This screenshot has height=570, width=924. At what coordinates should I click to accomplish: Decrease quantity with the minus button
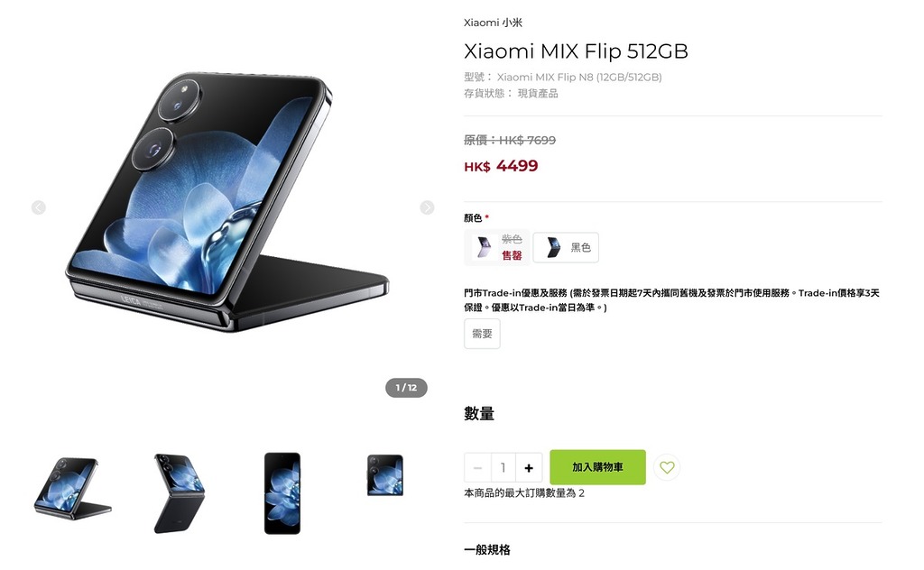478,467
